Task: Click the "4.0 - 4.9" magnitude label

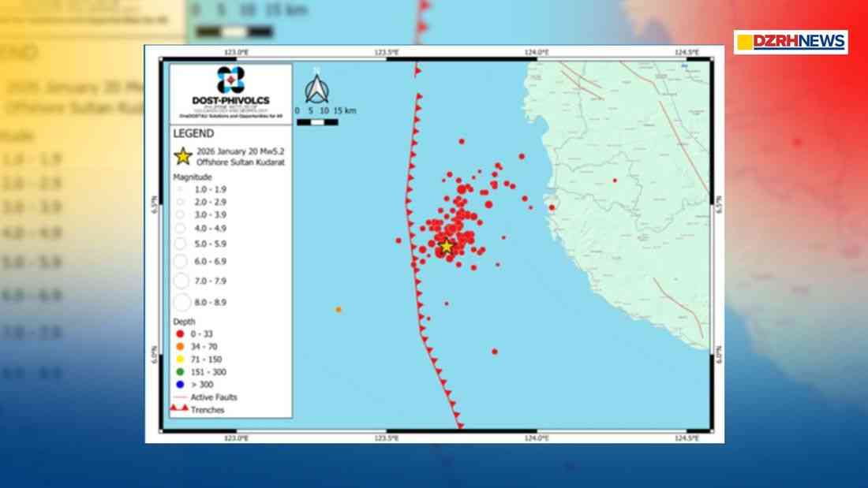Action: [211, 228]
